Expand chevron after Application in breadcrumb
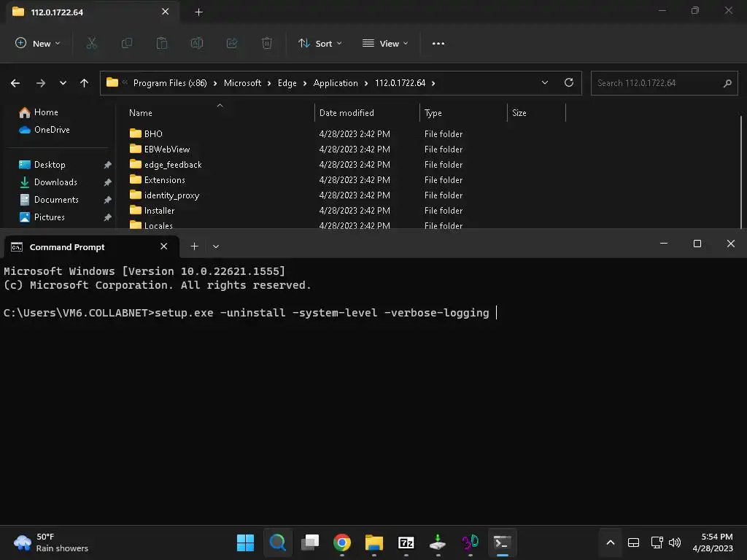This screenshot has width=747, height=560. [x=366, y=83]
